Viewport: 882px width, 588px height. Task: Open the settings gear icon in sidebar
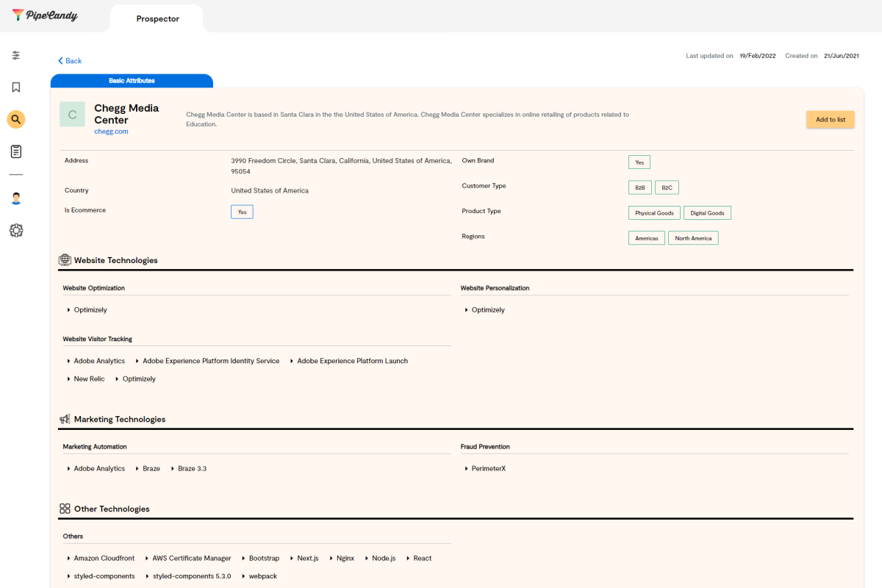click(x=16, y=230)
